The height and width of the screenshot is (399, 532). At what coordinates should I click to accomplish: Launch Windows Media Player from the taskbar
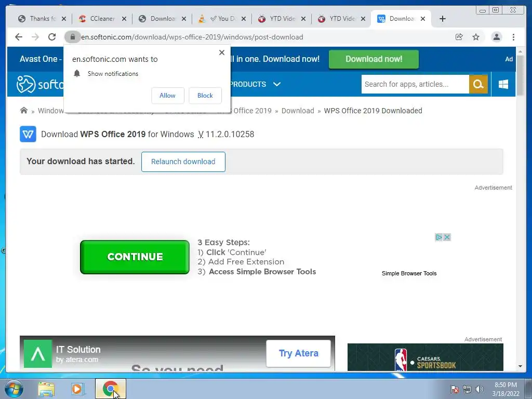(x=77, y=389)
